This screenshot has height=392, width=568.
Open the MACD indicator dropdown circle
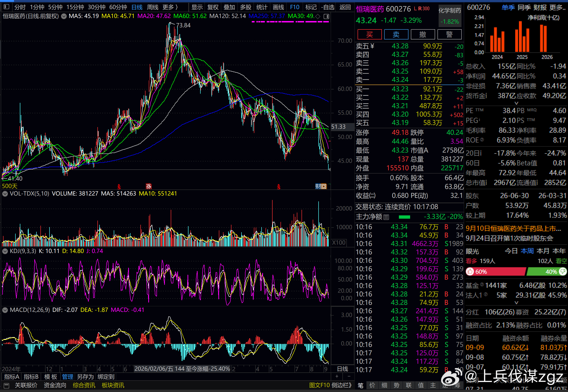coord(5,310)
